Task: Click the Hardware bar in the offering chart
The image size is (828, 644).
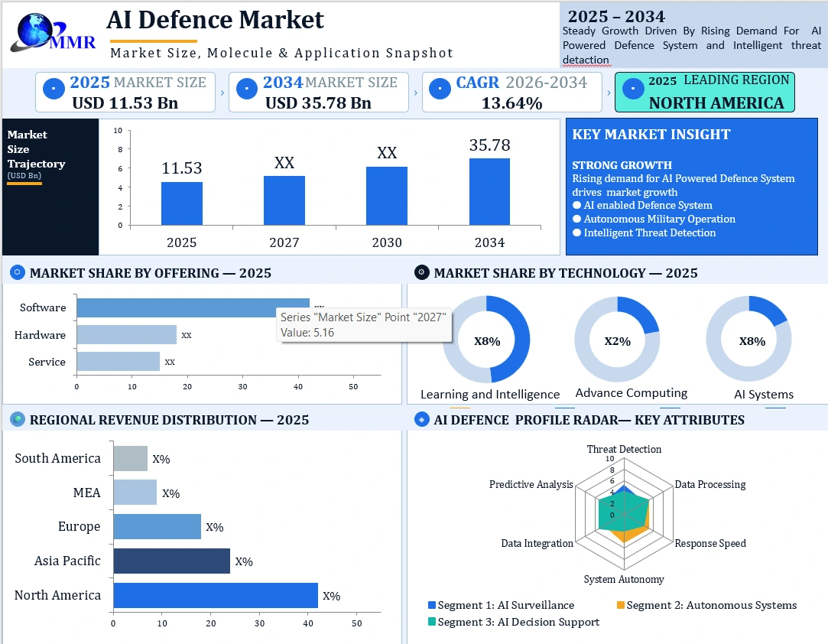Action: click(126, 334)
